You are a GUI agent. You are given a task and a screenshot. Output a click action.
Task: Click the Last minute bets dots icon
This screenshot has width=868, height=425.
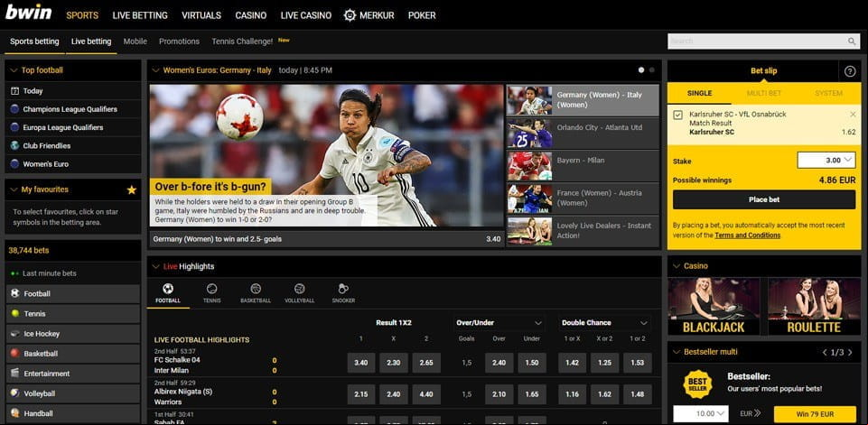(14, 273)
